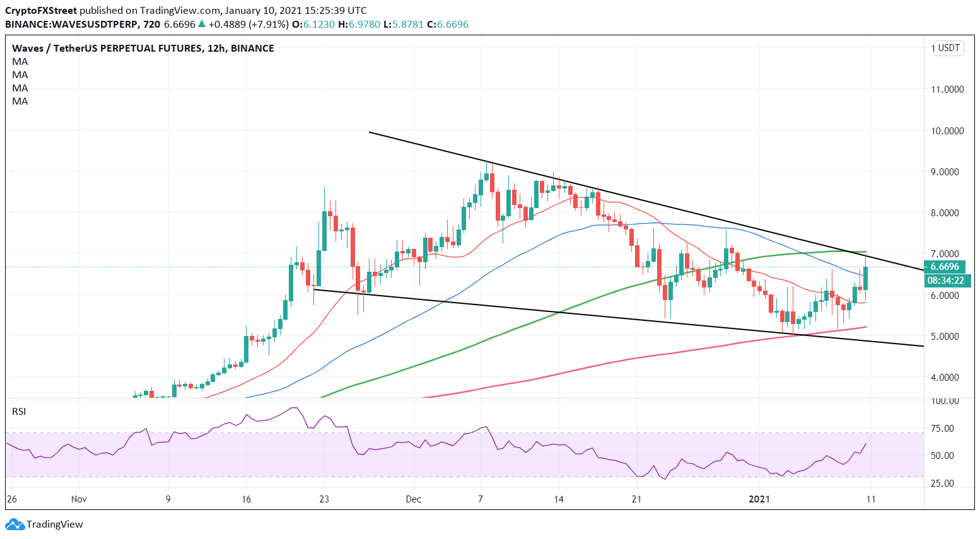Click the 23 date label on time axis
980x539 pixels.
pyautogui.click(x=324, y=499)
